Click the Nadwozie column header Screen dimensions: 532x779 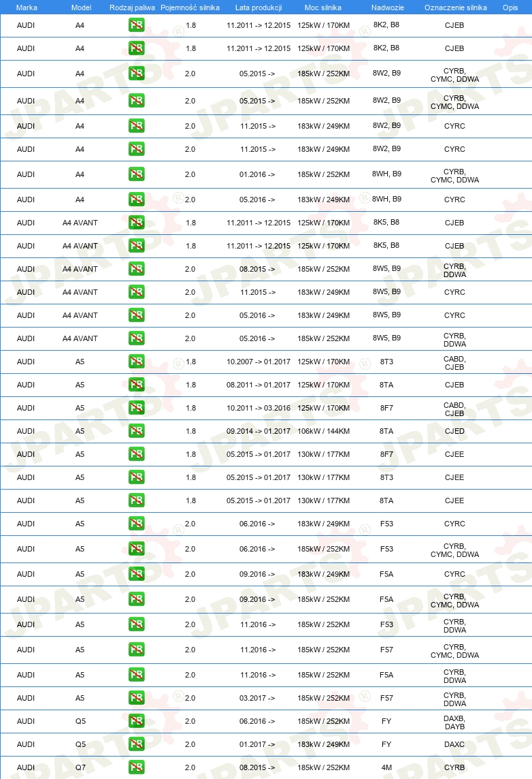(388, 7)
